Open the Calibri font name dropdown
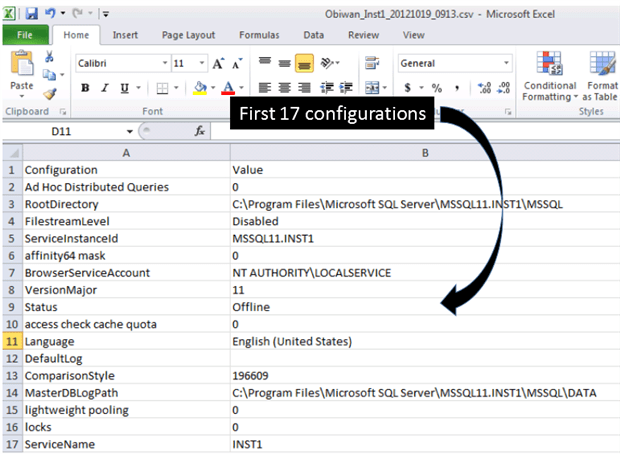This screenshot has width=620, height=454. 165,63
